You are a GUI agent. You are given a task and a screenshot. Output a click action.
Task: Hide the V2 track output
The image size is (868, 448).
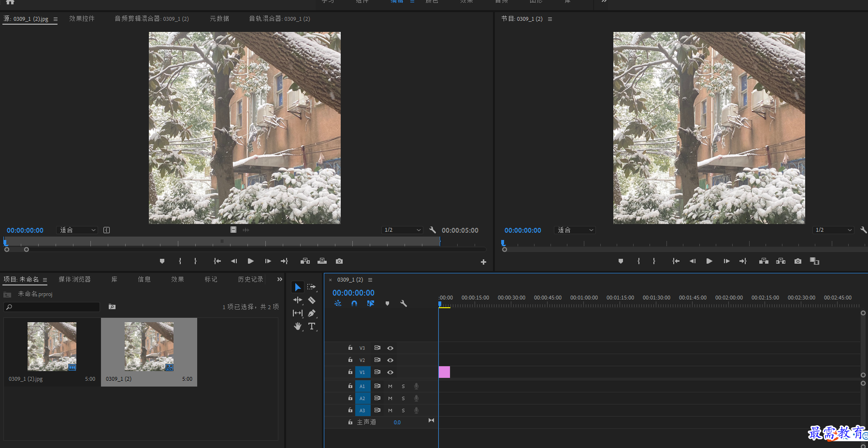pos(390,360)
